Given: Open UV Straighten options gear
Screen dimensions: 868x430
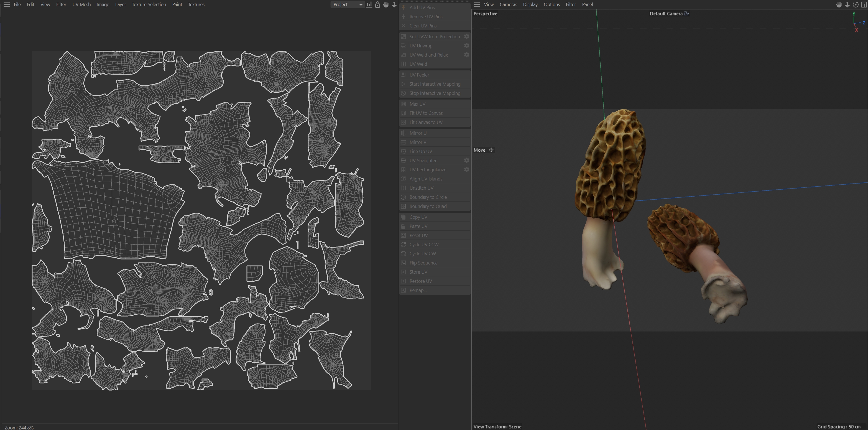Looking at the screenshot, I should point(466,161).
